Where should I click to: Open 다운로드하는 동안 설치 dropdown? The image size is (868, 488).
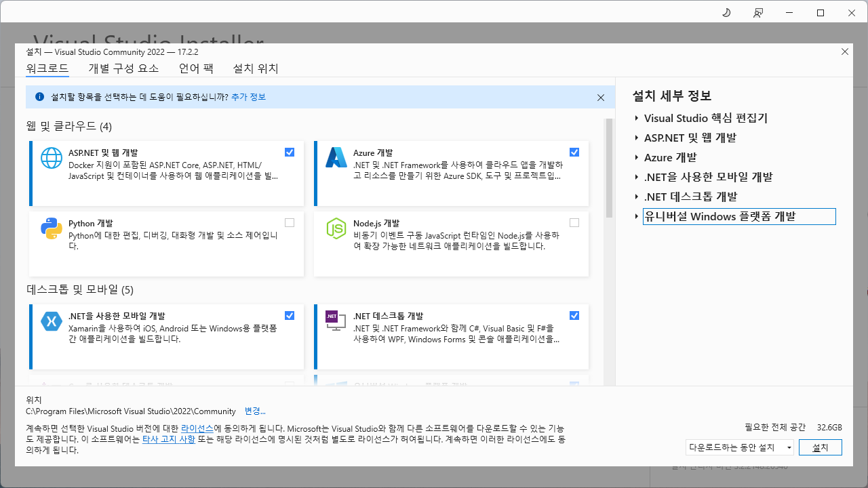(740, 447)
